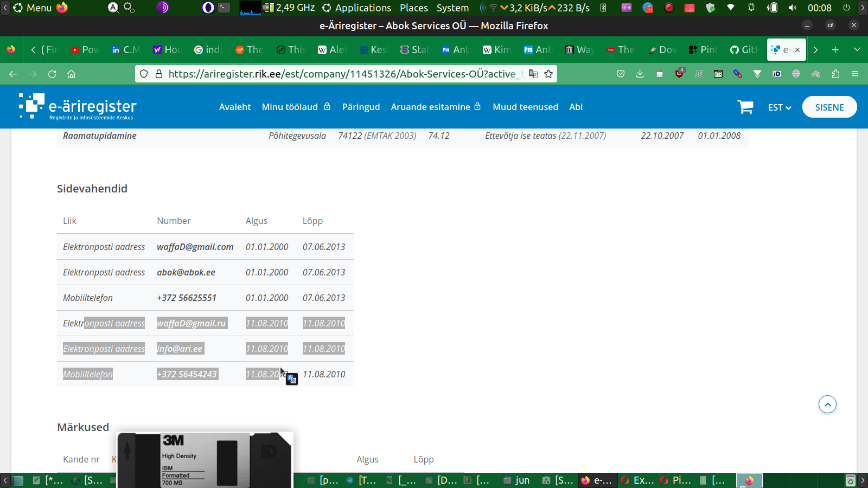Go back to the previous page

click(13, 74)
